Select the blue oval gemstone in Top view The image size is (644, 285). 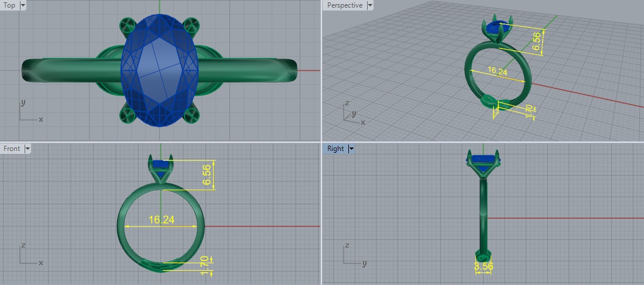[160, 70]
